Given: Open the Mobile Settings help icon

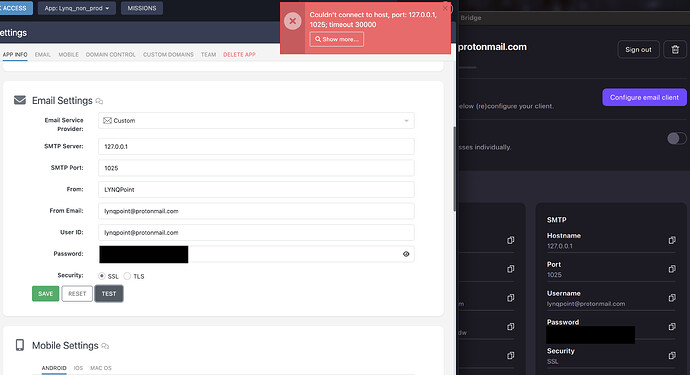Looking at the screenshot, I should coord(105,346).
